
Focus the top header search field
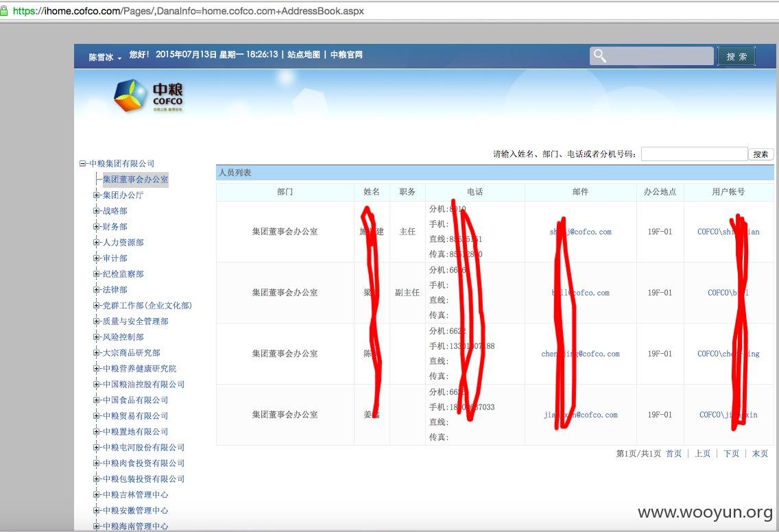click(x=651, y=56)
